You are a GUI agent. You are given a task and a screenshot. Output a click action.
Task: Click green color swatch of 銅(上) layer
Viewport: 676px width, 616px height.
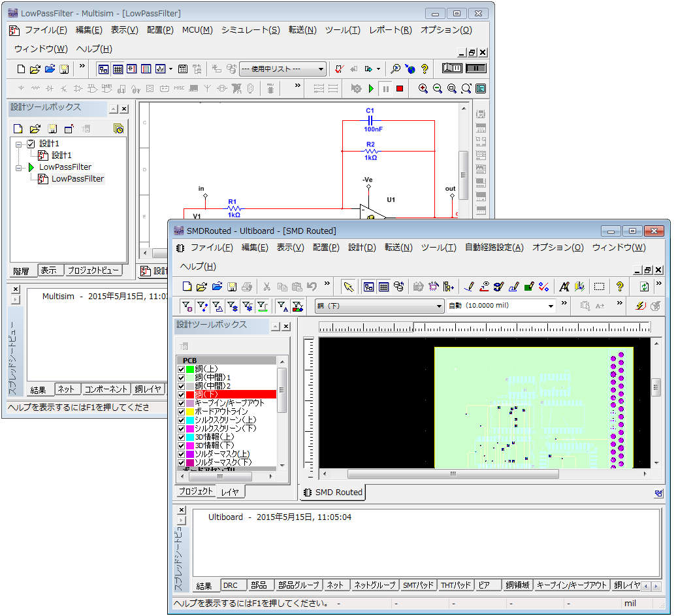click(x=189, y=370)
